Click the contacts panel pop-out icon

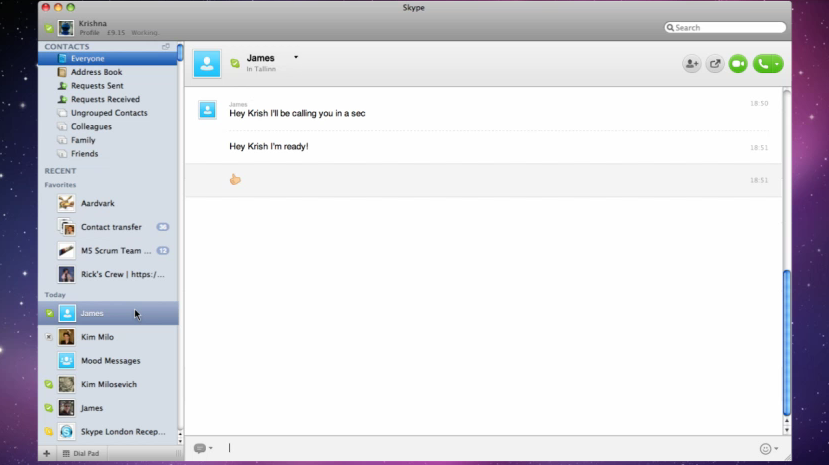166,47
